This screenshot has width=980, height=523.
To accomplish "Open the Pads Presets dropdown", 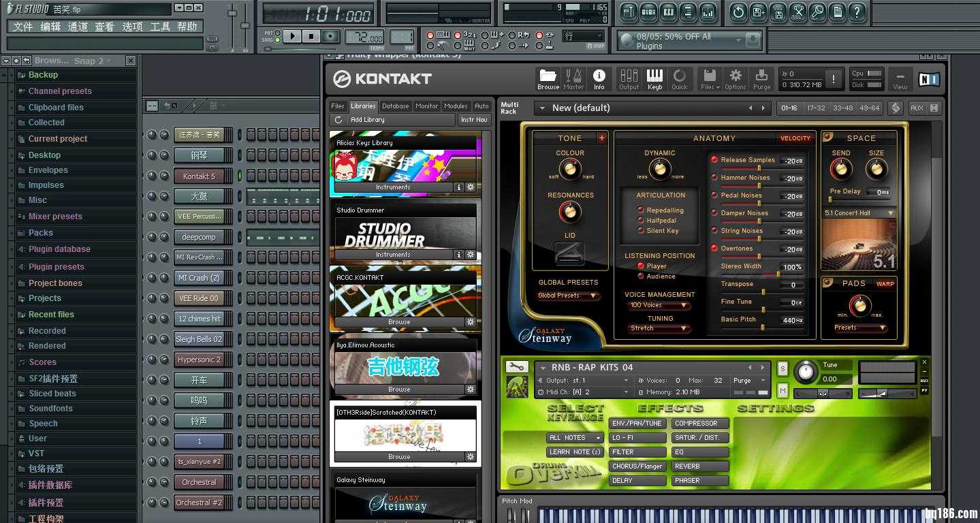I will (x=860, y=328).
